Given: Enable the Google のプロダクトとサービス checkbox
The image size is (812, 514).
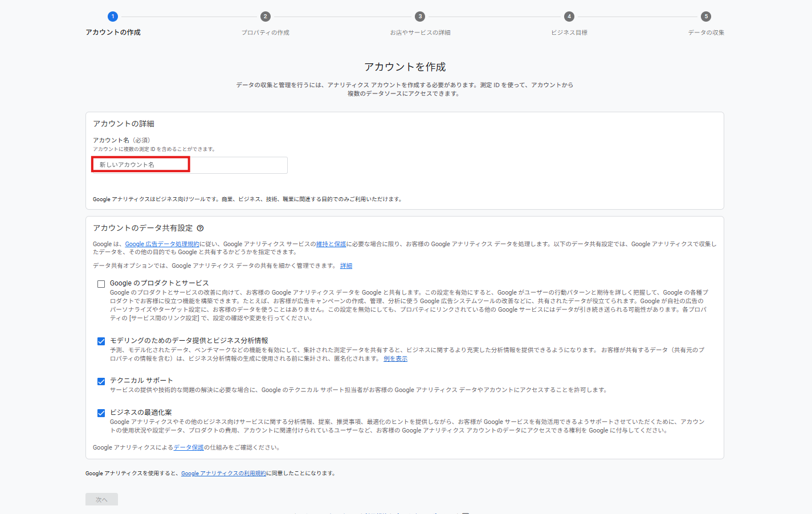Looking at the screenshot, I should click(101, 284).
